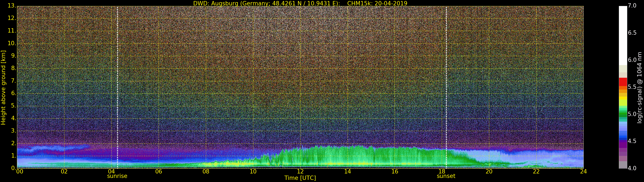This screenshot has width=644, height=182.
Task: Click the height tick label '8.'
Action: click(x=13, y=68)
